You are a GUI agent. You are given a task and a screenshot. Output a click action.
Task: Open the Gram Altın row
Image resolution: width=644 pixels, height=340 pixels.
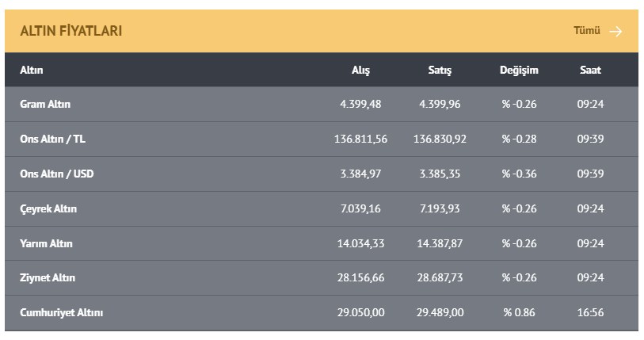coord(46,105)
